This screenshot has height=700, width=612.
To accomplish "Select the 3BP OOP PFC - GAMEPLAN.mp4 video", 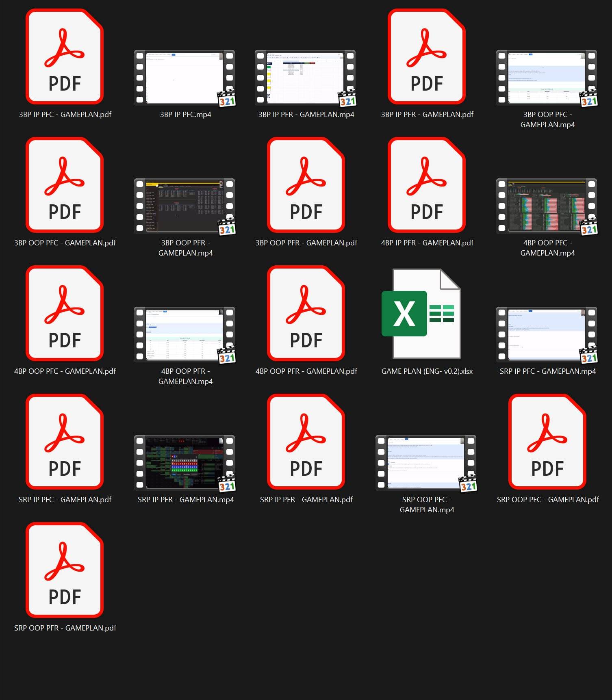I will pos(547,78).
